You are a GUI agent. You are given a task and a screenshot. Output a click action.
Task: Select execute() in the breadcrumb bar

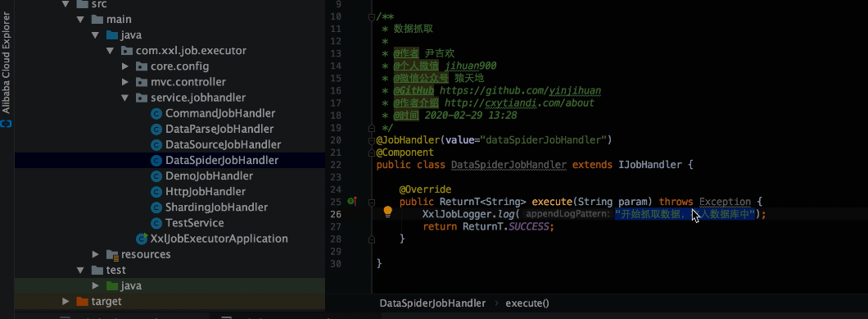527,303
